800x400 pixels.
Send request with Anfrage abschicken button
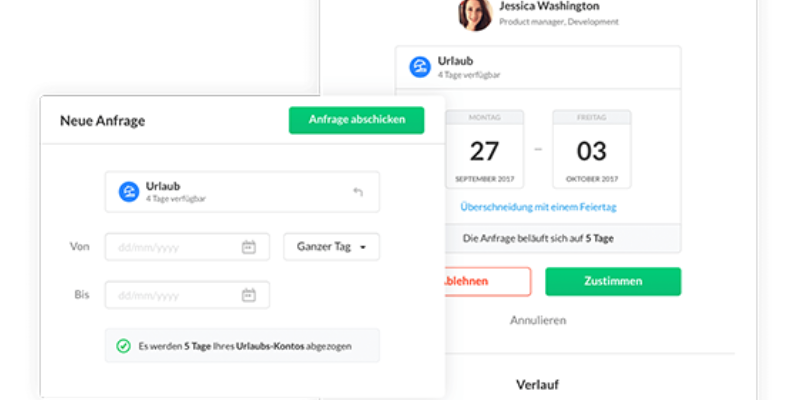(x=356, y=120)
